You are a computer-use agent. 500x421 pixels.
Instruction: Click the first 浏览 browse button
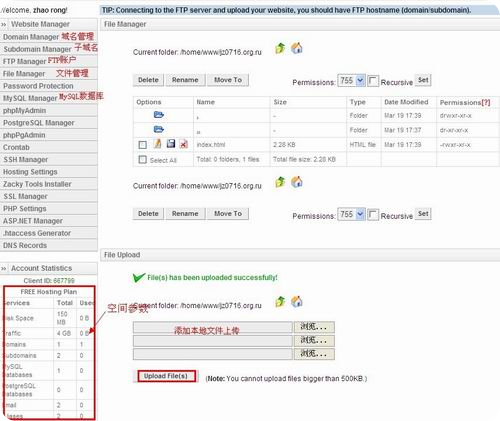pos(314,327)
